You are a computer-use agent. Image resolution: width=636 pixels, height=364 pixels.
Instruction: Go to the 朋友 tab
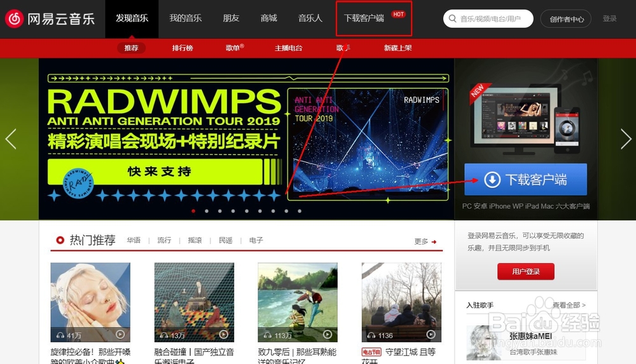coord(232,18)
